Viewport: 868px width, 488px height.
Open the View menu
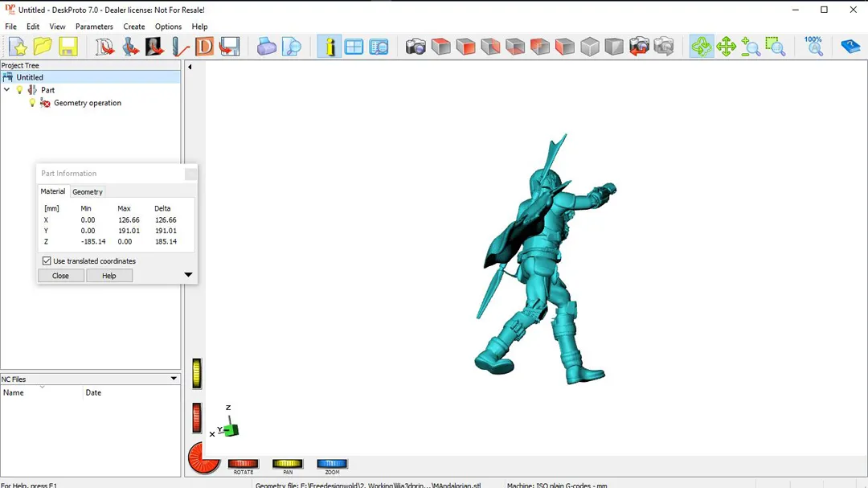pyautogui.click(x=57, y=27)
